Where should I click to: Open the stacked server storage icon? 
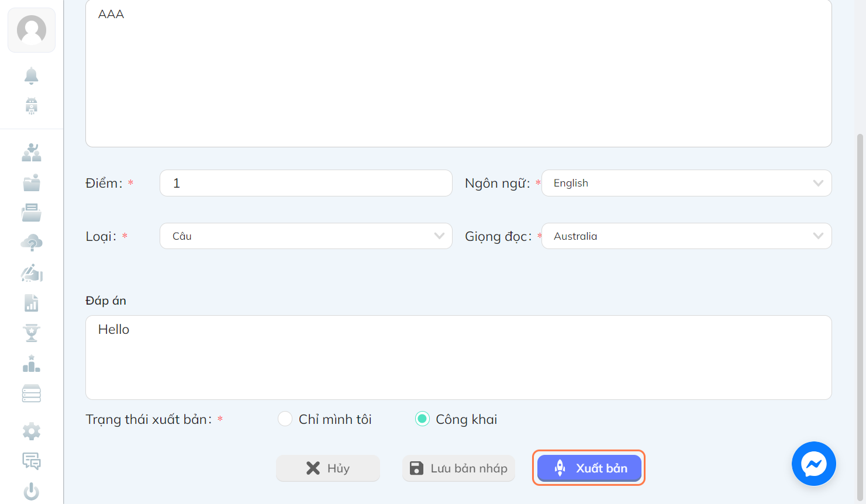point(32,393)
